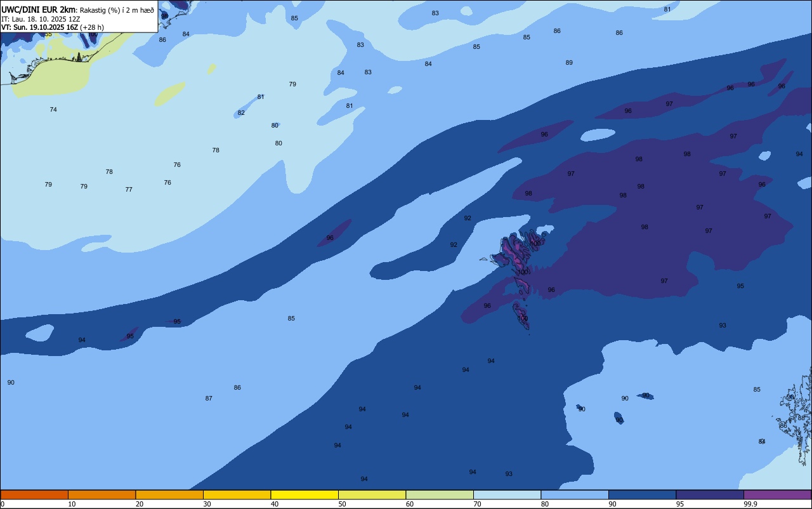Click the '20' legend tick label

point(140,504)
